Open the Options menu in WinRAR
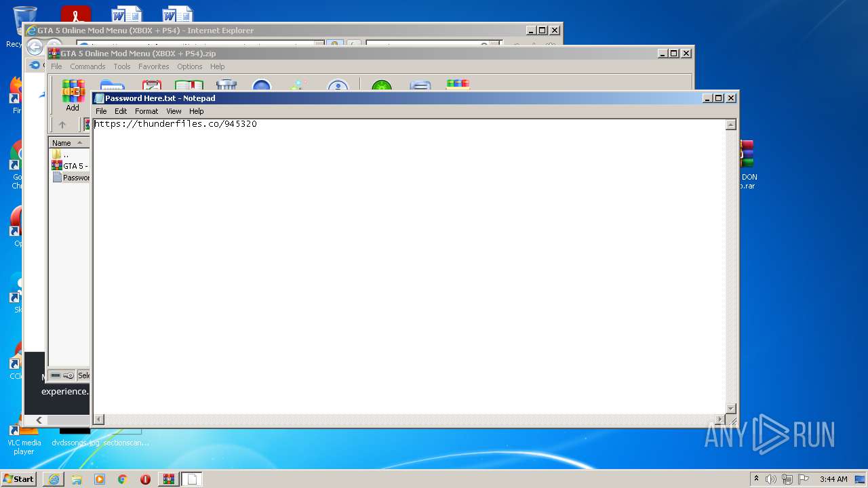This screenshot has height=488, width=868. click(190, 66)
